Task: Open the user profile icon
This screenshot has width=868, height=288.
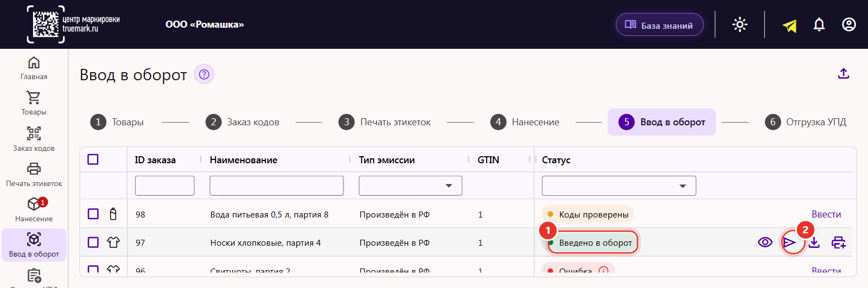Action: click(x=849, y=25)
